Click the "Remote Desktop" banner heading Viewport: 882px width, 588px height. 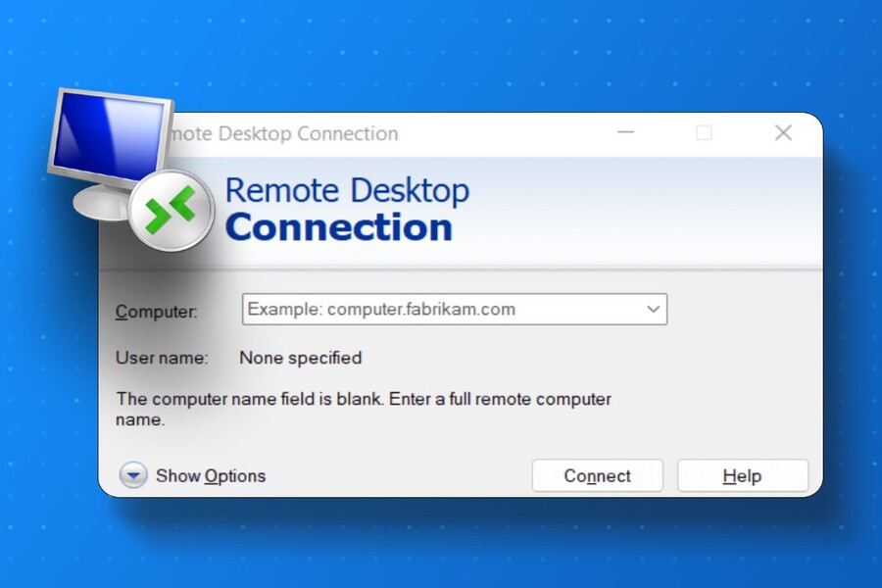click(347, 190)
